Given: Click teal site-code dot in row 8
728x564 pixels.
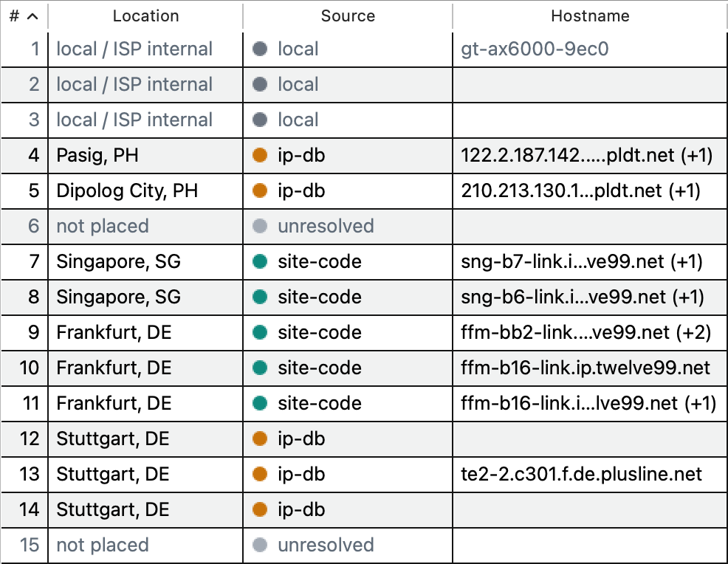Looking at the screenshot, I should coord(260,297).
